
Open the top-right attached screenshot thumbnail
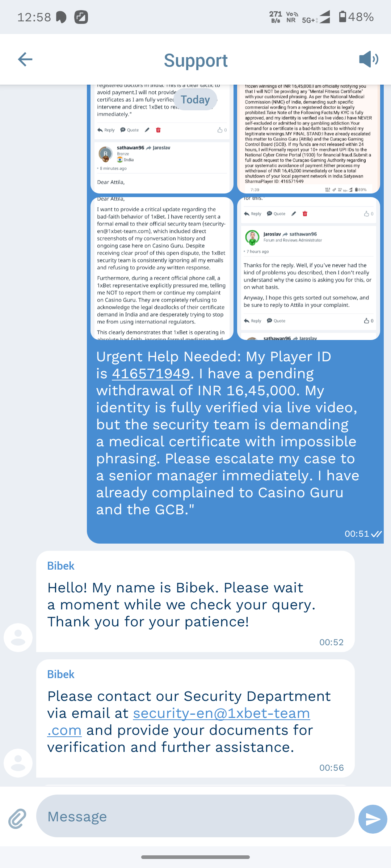pos(308,139)
